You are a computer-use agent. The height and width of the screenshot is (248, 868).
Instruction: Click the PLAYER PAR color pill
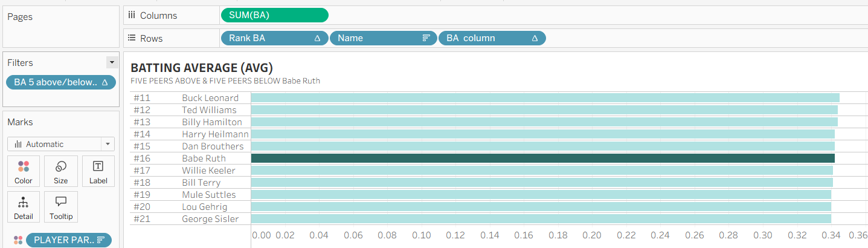pyautogui.click(x=68, y=240)
